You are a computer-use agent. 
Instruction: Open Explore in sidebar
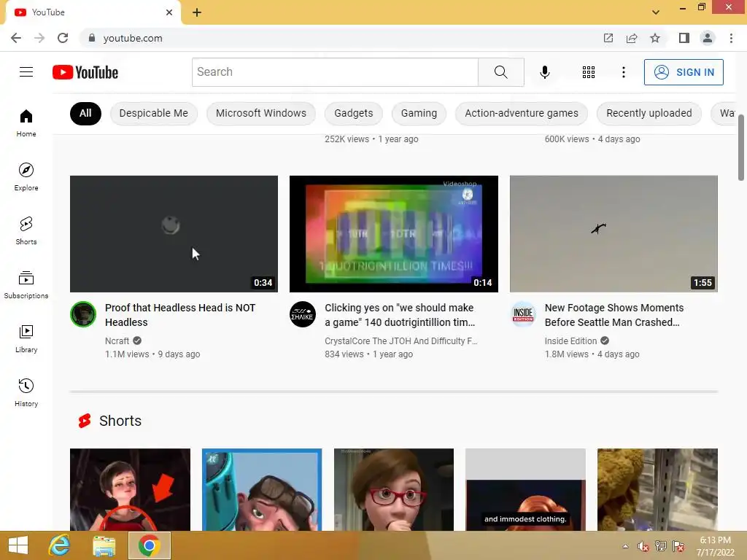26,176
